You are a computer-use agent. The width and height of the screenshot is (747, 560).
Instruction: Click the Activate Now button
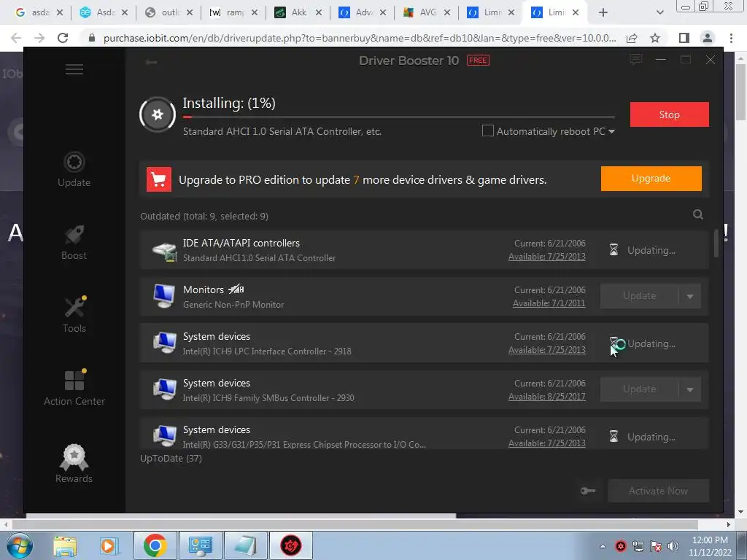(659, 491)
